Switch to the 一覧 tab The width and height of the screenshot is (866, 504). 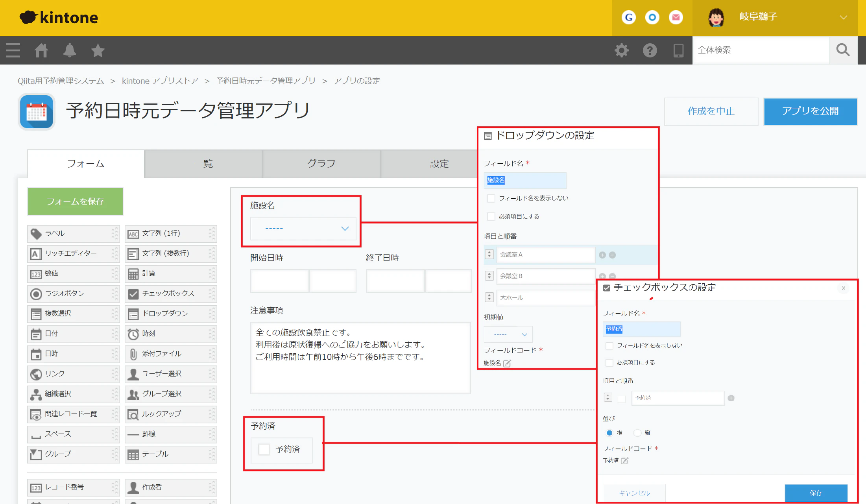203,164
